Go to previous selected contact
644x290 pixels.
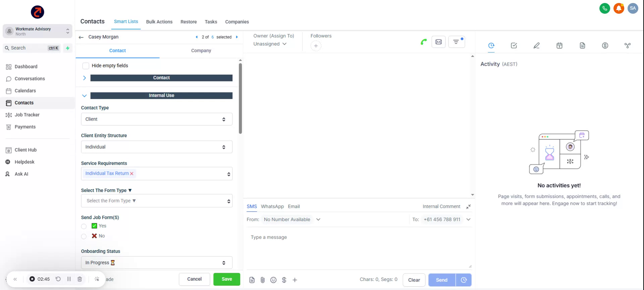197,37
